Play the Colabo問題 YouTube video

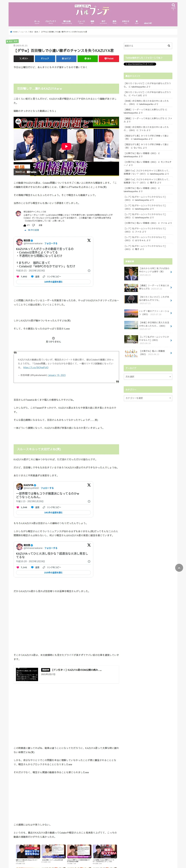tap(66, 146)
